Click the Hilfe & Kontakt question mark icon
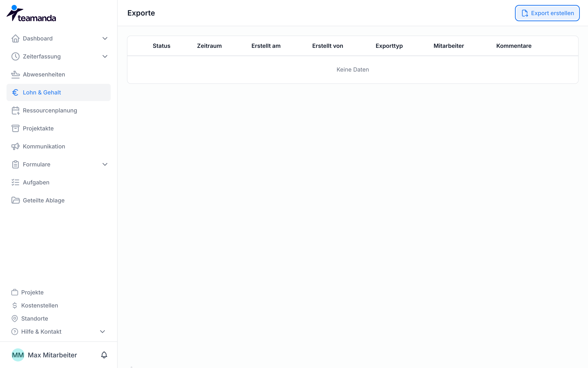The image size is (588, 368). tap(14, 332)
